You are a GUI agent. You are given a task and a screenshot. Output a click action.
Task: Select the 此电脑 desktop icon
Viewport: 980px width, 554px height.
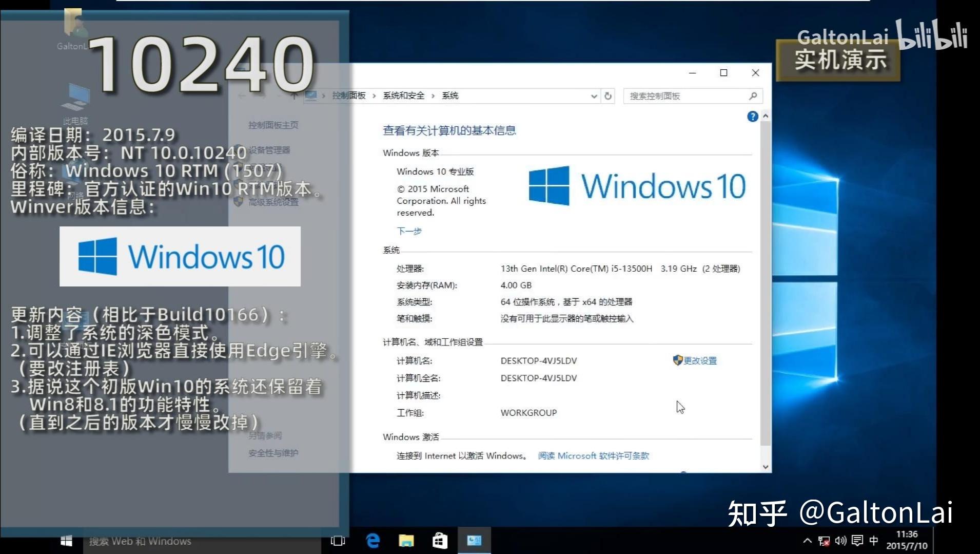(75, 104)
